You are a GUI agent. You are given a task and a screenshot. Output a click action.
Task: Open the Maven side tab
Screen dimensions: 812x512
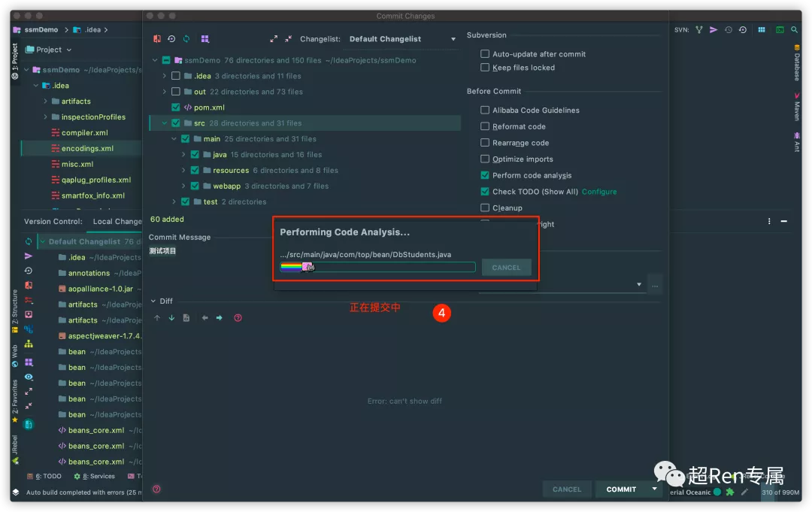796,108
